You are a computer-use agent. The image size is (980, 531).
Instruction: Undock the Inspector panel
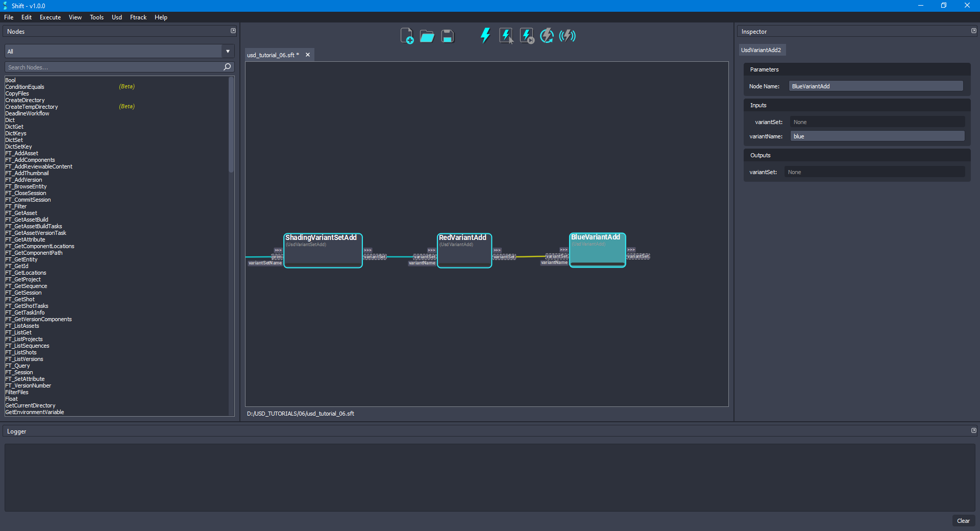point(973,31)
